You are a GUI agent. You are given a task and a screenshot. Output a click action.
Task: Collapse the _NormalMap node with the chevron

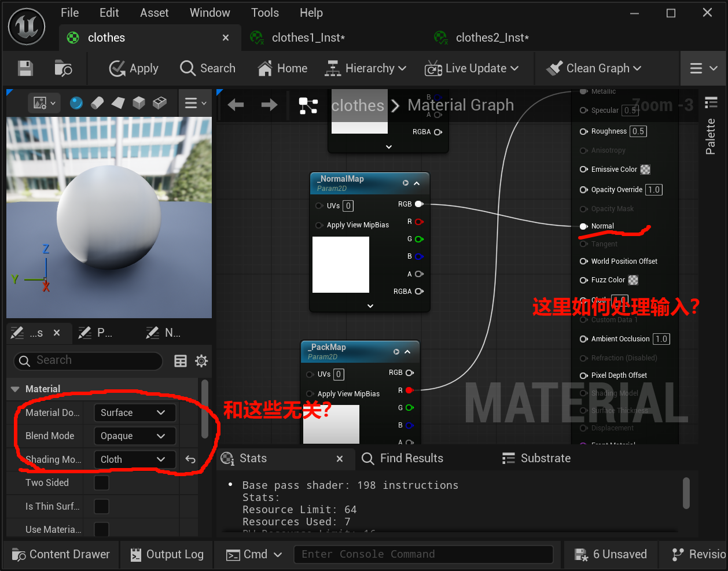click(417, 183)
